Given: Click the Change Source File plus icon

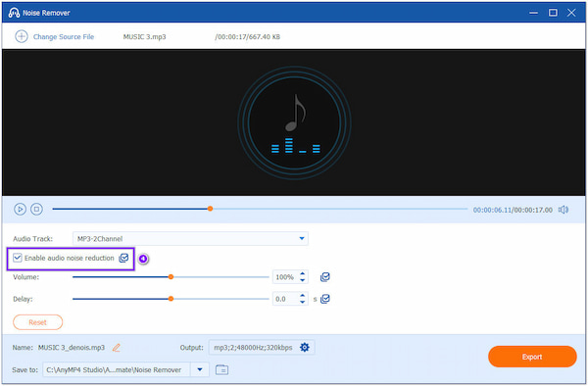Looking at the screenshot, I should click(x=22, y=36).
